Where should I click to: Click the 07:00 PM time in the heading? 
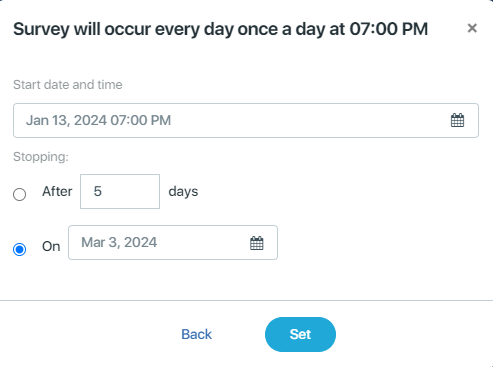point(389,29)
